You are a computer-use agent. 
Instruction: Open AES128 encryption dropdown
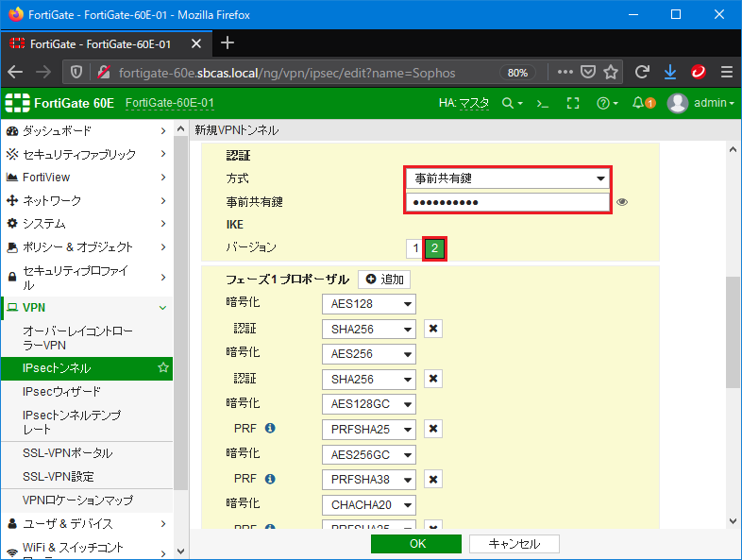point(368,304)
